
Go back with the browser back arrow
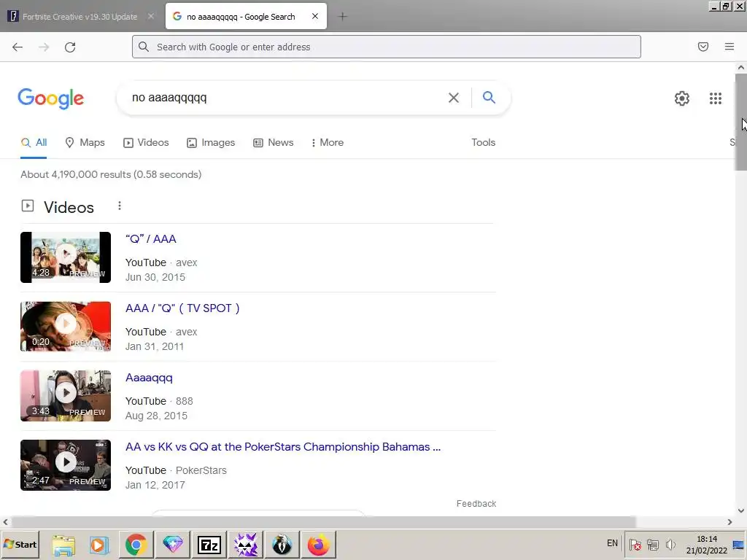pos(18,47)
